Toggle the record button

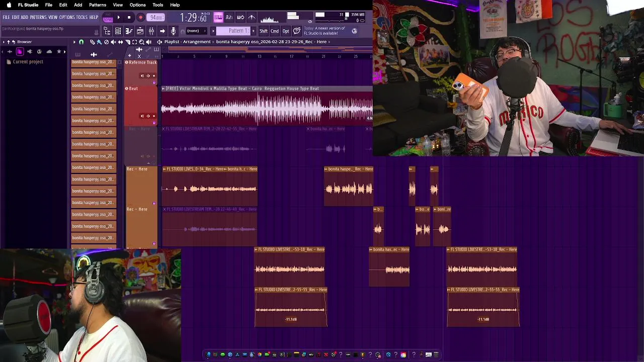click(140, 17)
